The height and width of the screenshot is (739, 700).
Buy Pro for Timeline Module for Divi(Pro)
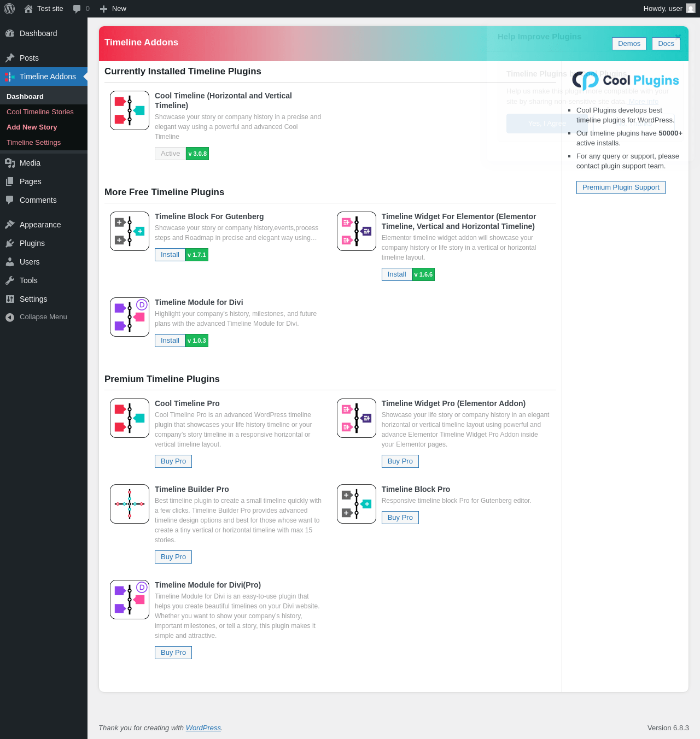click(173, 653)
